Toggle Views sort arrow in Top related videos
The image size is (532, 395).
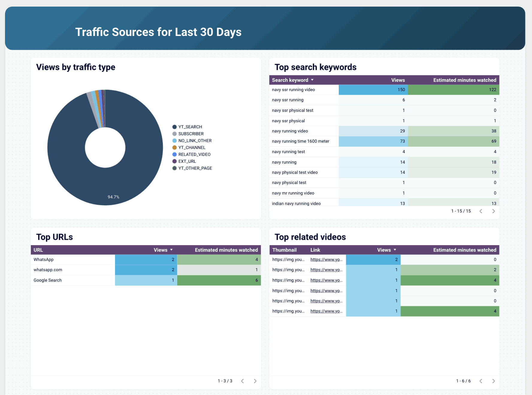pos(395,250)
